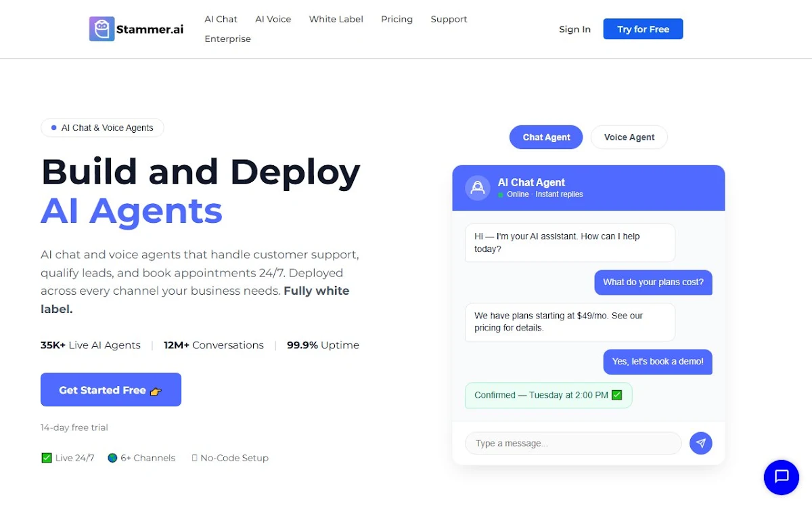Click the "99.9% Uptime" stat
Viewport: 812px width, 508px height.
pos(323,345)
